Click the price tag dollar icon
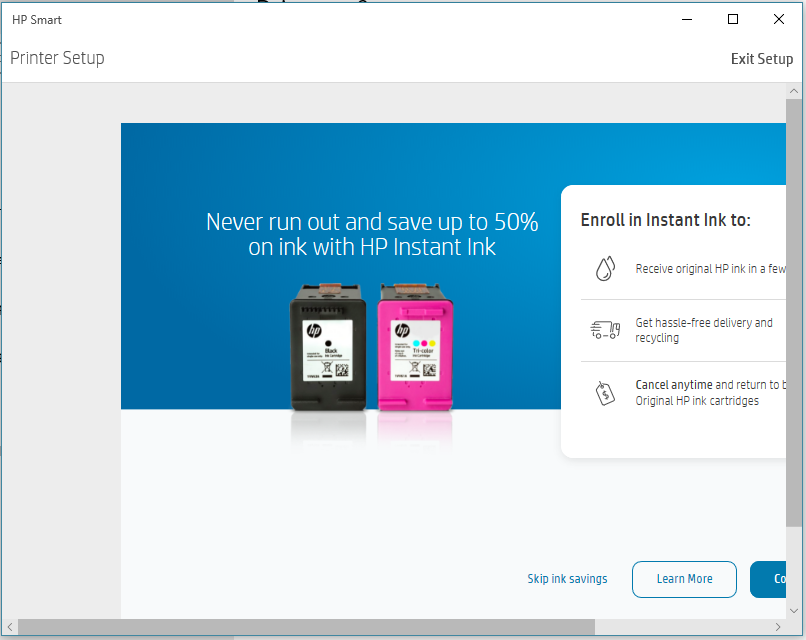 605,393
